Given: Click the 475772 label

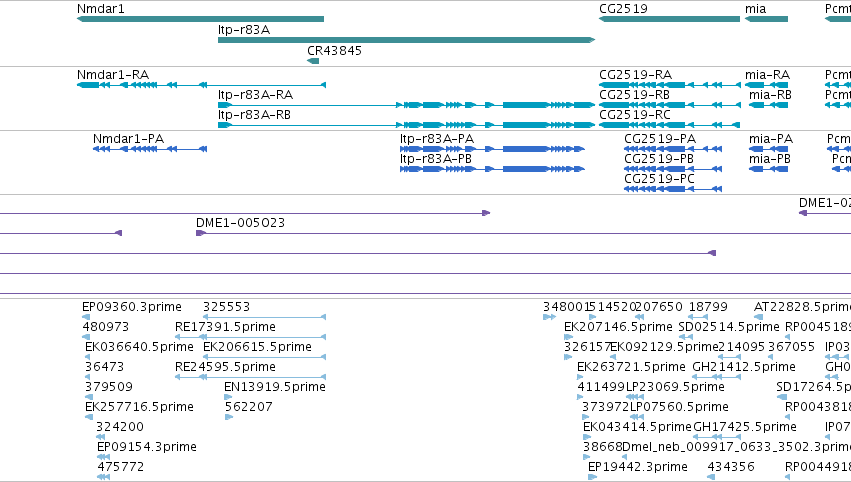Looking at the screenshot, I should [x=121, y=467].
